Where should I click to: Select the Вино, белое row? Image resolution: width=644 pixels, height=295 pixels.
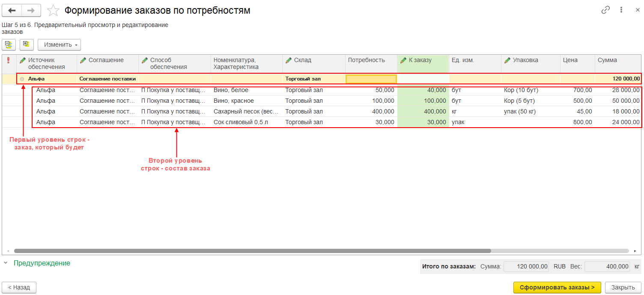(x=322, y=90)
